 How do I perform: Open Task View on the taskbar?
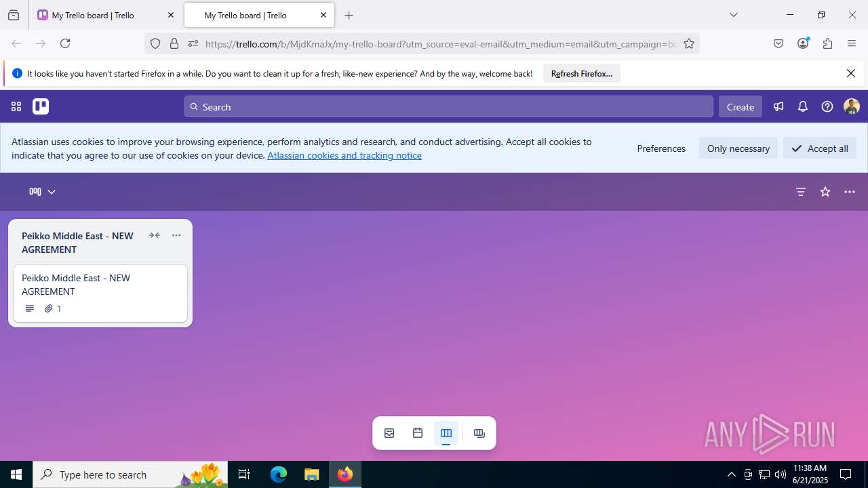244,474
